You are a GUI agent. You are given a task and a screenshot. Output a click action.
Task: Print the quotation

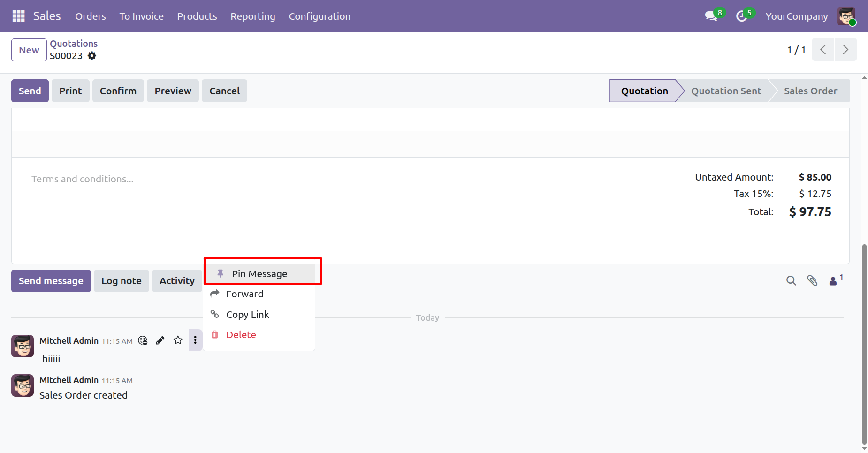70,91
